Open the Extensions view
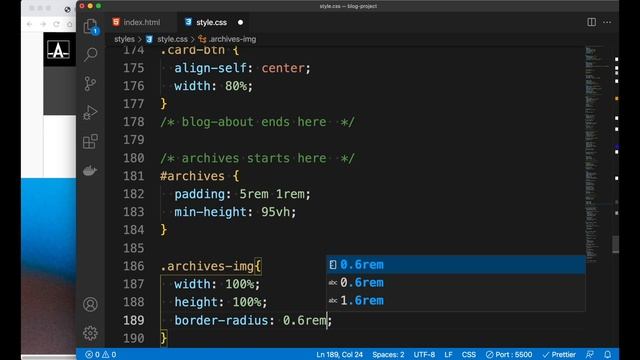The width and height of the screenshot is (640, 360). tap(90, 142)
